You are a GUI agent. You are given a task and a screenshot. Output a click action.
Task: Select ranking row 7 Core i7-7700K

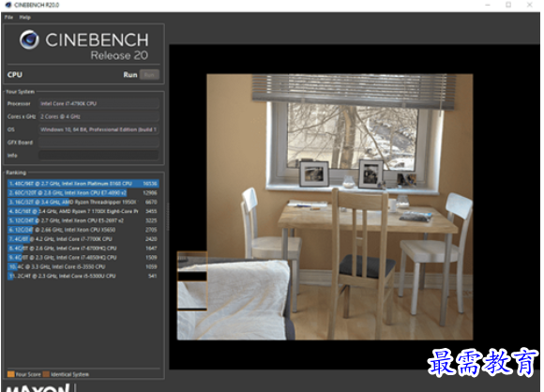[x=83, y=238]
